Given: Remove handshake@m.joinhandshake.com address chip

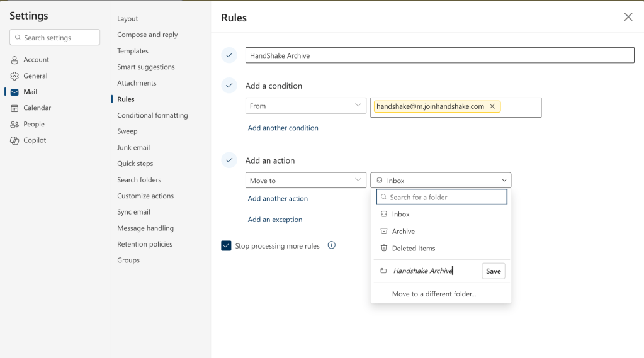Looking at the screenshot, I should point(492,106).
